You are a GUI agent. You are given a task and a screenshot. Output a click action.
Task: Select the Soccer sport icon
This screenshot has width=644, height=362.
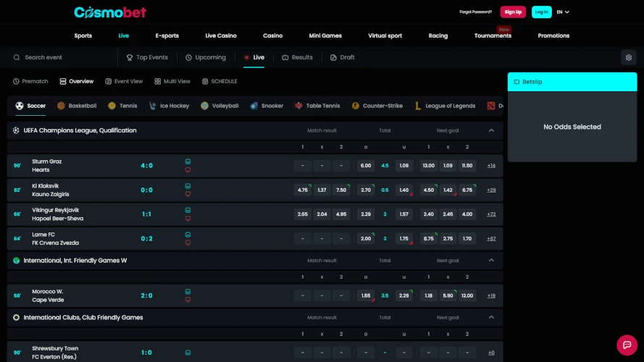20,106
